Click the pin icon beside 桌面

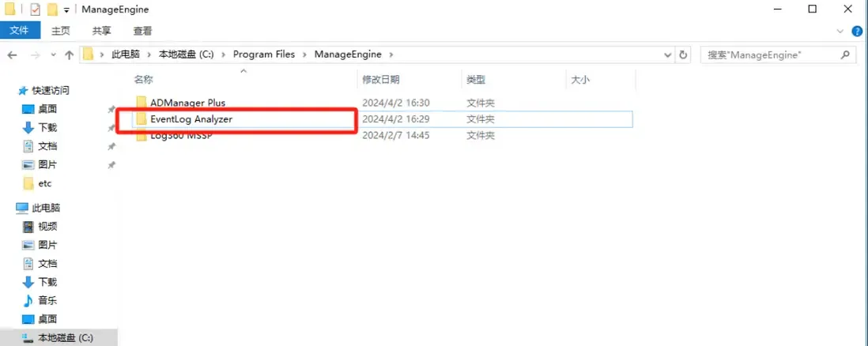(x=111, y=110)
